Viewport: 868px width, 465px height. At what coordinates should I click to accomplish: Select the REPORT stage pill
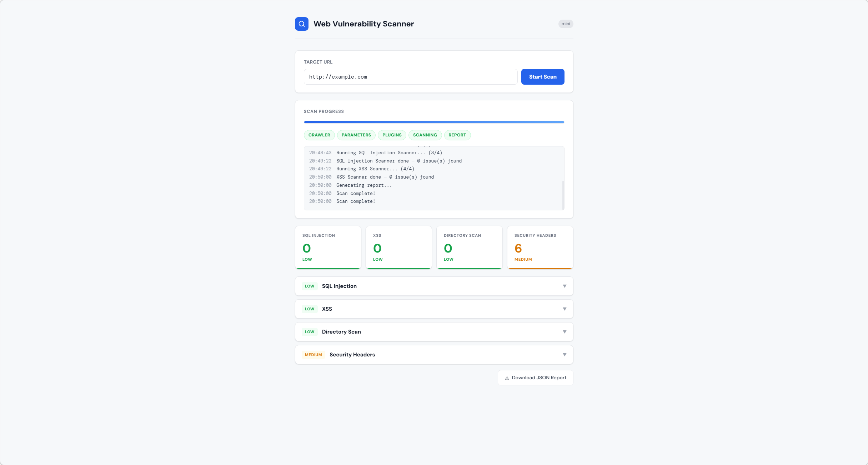coord(457,135)
